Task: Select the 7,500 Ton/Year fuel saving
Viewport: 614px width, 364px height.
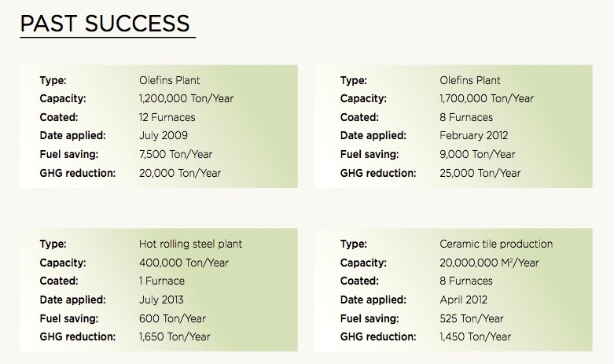Action: (x=175, y=154)
